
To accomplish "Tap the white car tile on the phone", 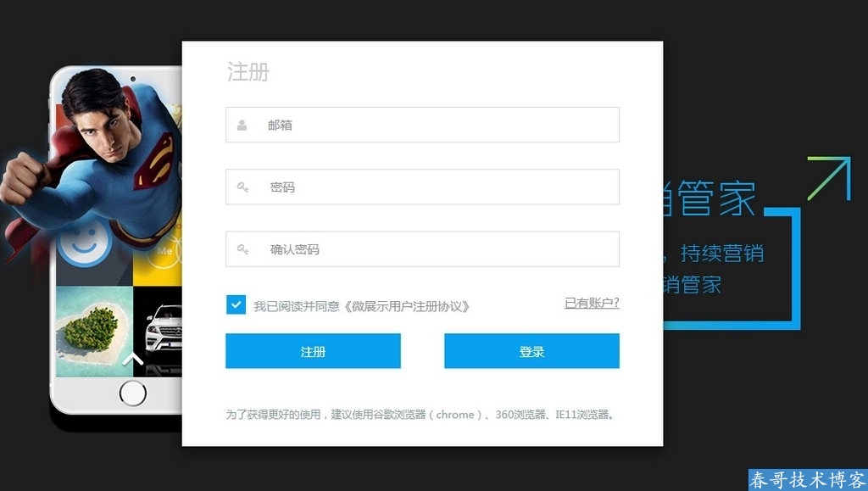I will (158, 331).
